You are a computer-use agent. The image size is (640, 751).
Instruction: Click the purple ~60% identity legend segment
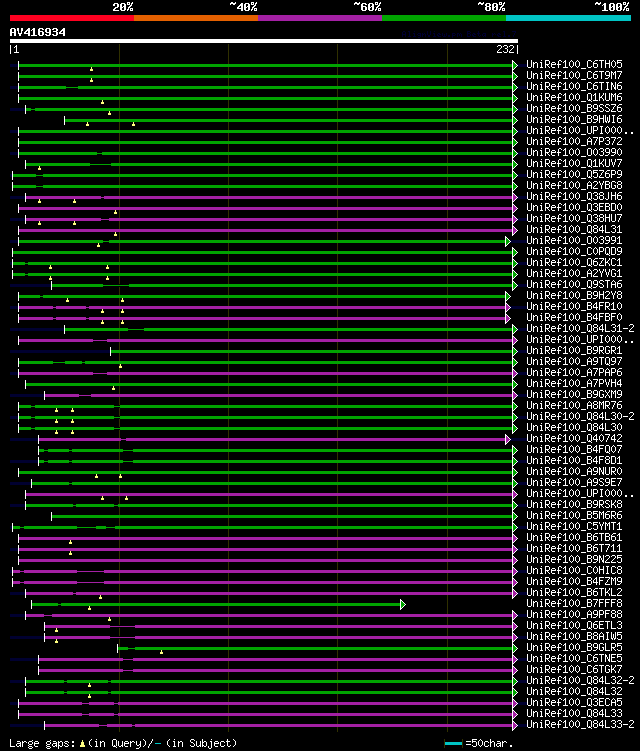click(x=320, y=18)
